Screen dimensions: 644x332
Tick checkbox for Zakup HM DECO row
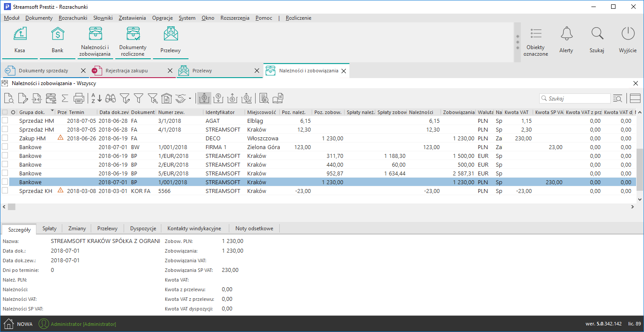[5, 138]
